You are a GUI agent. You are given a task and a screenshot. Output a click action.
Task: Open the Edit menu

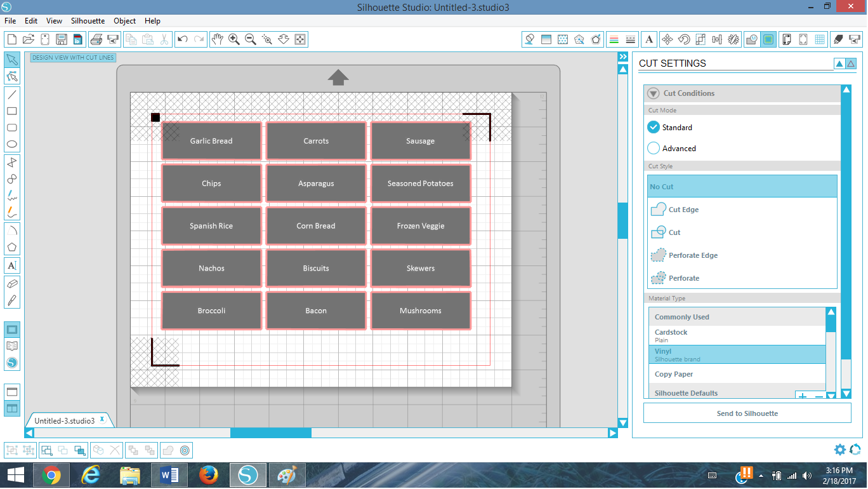pos(31,21)
